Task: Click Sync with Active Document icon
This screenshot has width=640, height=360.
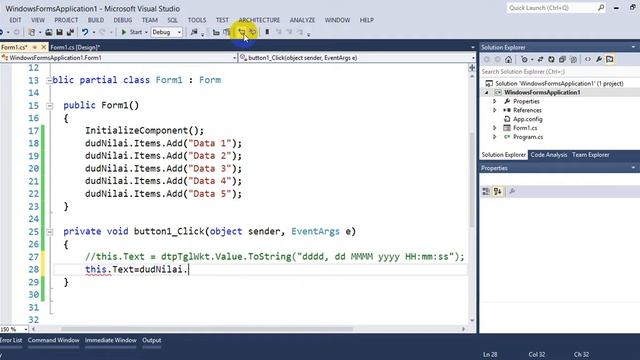Action: click(540, 60)
